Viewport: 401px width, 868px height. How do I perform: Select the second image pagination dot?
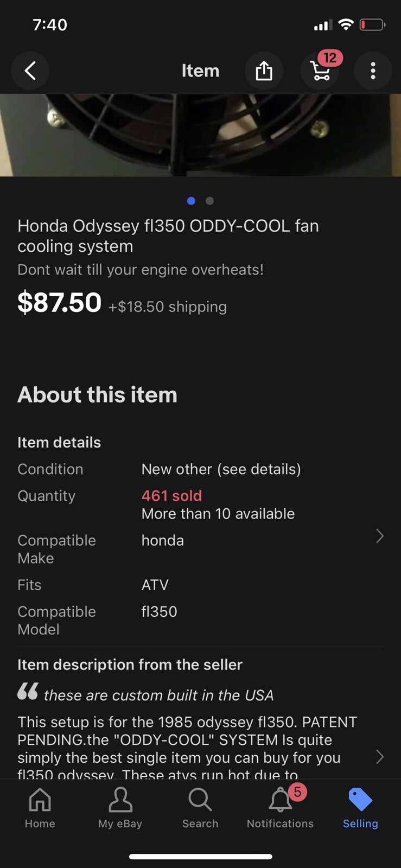point(209,201)
